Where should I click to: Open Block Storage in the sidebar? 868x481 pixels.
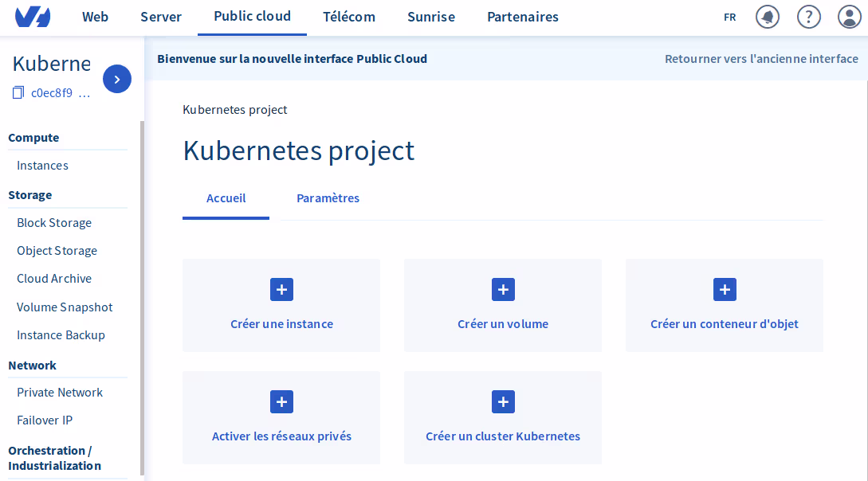click(x=54, y=223)
